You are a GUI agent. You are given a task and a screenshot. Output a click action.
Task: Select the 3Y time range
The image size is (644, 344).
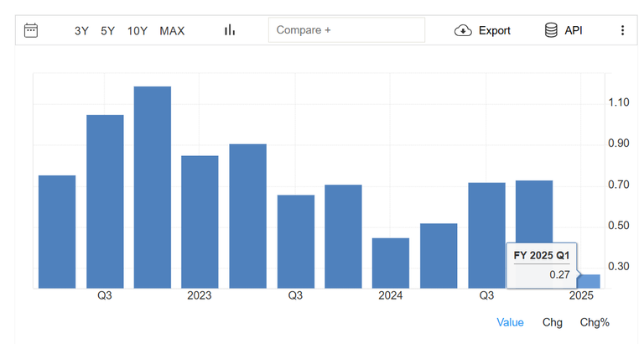[x=81, y=31]
